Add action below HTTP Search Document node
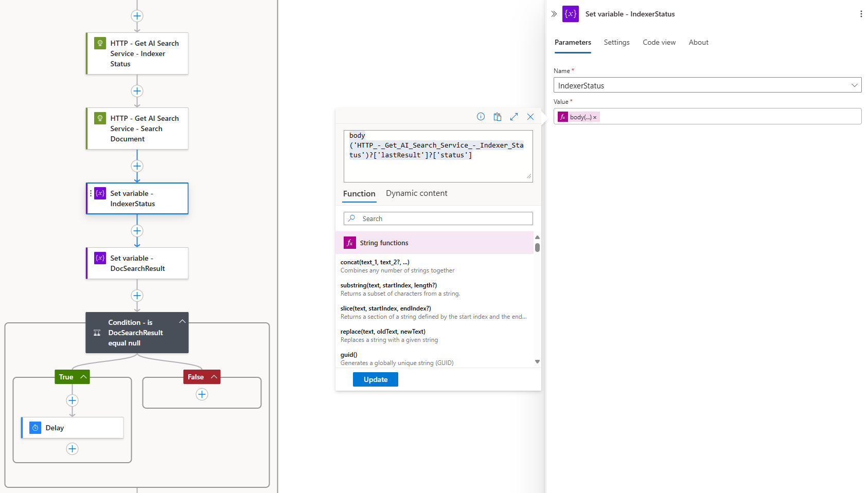The width and height of the screenshot is (868, 493). [x=137, y=166]
